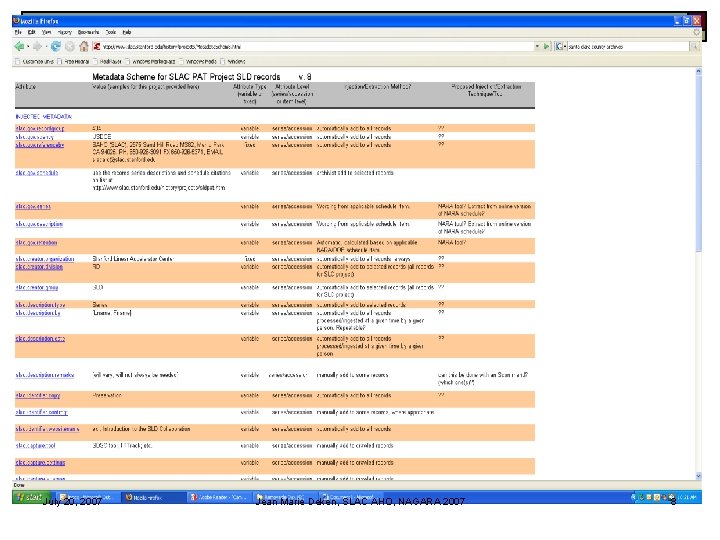Open the Edit menu
Screen dimensions: 720x540
[32, 32]
